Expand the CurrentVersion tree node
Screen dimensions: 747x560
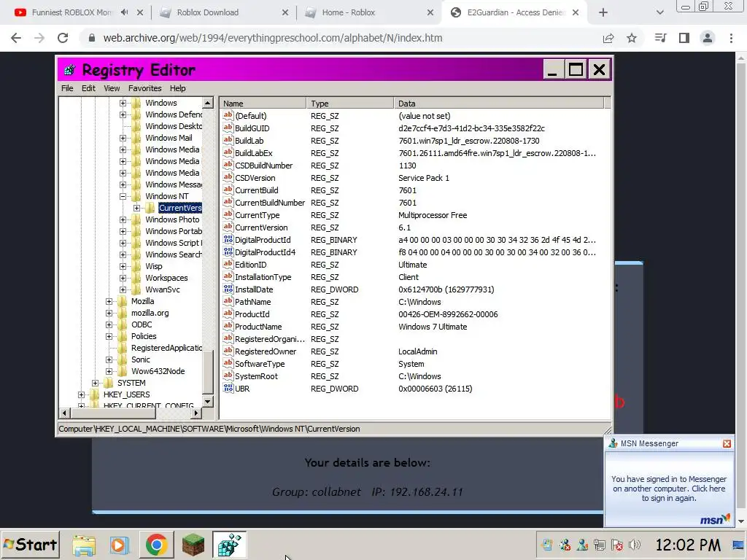(x=136, y=208)
